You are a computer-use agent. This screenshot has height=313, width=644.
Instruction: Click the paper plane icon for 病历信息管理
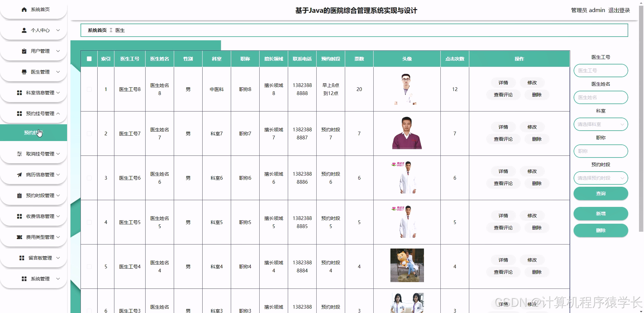tap(19, 175)
